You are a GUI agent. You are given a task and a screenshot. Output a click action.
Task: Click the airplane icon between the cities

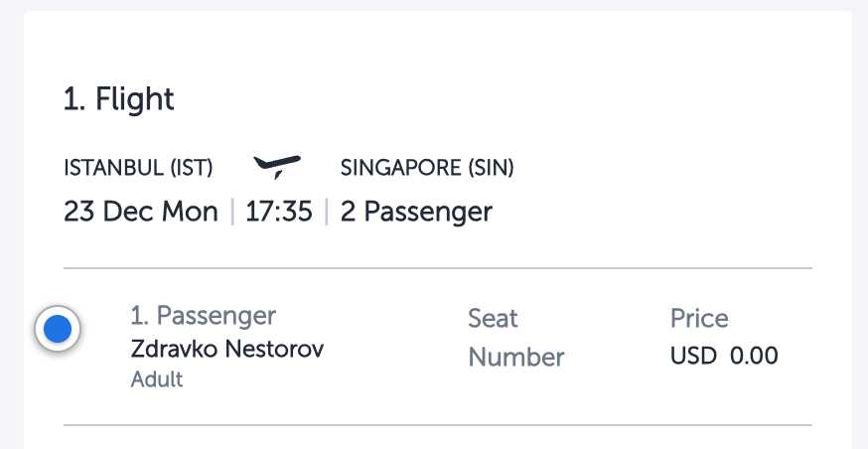point(277,167)
